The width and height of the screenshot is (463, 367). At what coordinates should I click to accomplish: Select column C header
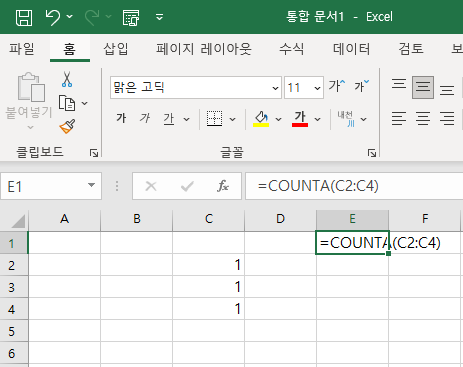pyautogui.click(x=209, y=219)
